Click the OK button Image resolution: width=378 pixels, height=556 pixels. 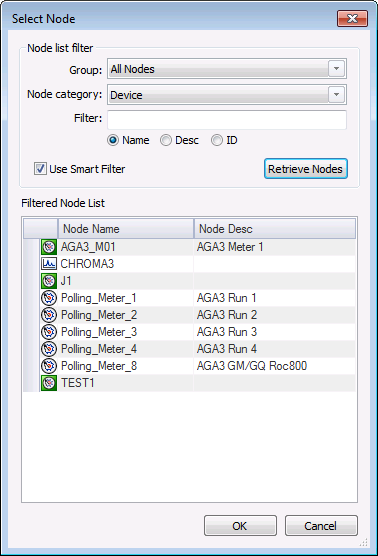pyautogui.click(x=240, y=526)
